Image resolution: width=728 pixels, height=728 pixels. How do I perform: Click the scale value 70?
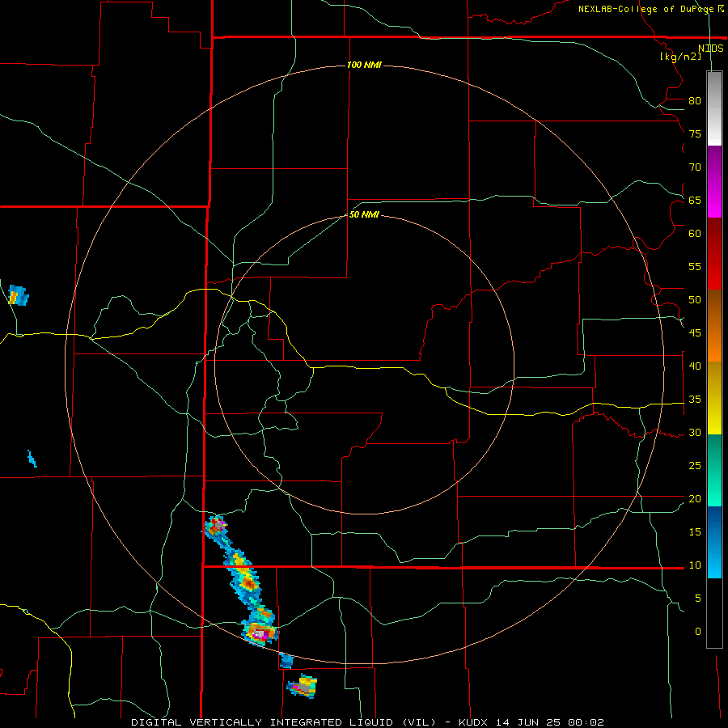click(695, 167)
